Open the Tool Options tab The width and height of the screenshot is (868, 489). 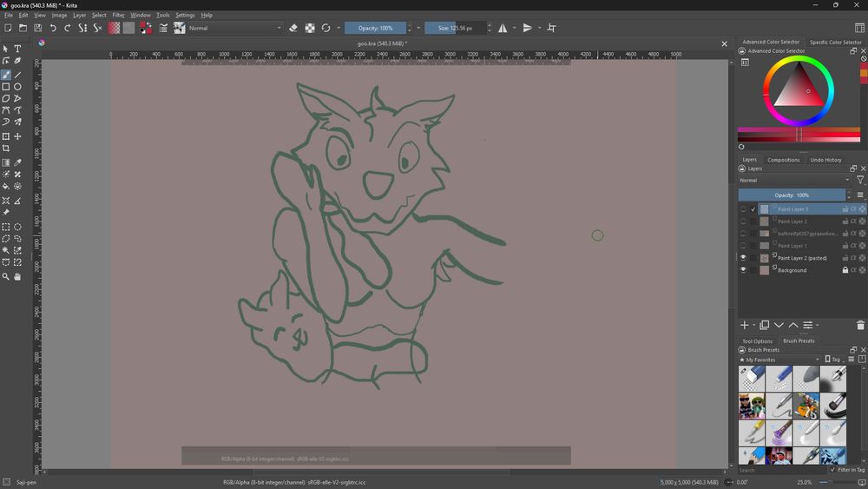(x=757, y=341)
